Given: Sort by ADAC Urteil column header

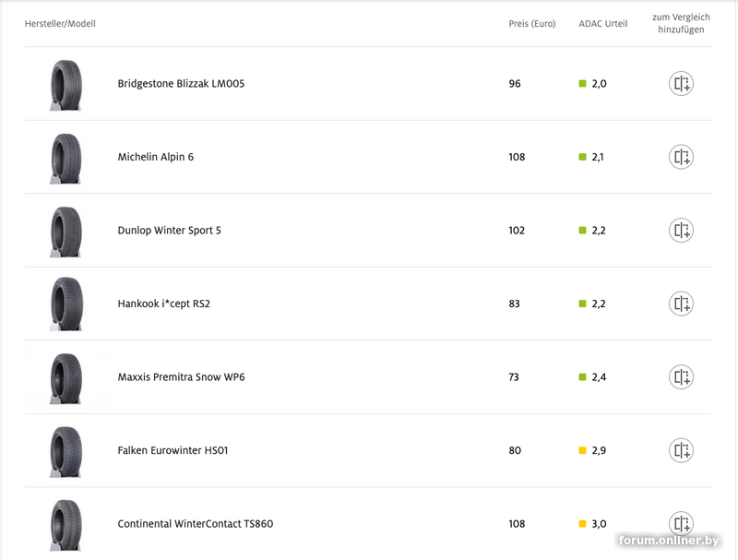Looking at the screenshot, I should (x=603, y=24).
